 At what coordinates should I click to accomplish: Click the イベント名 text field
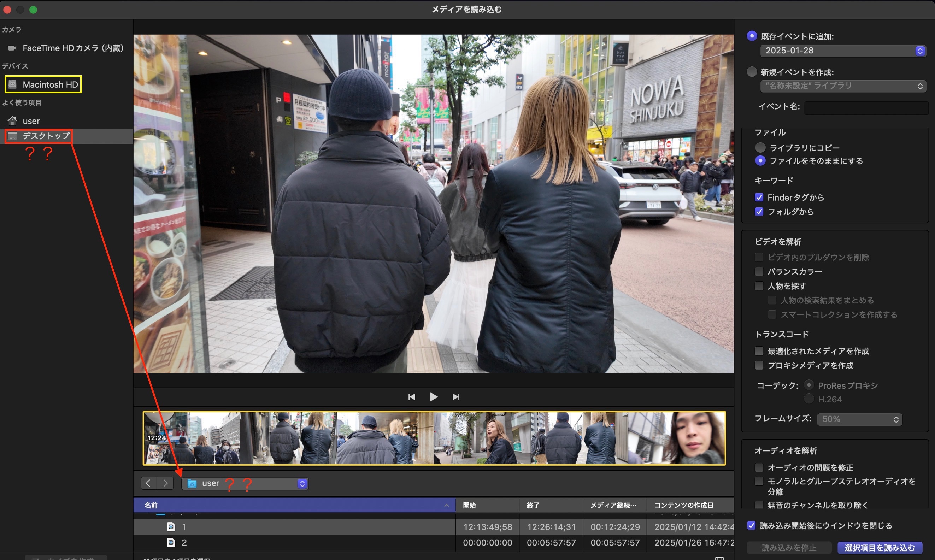tap(866, 107)
